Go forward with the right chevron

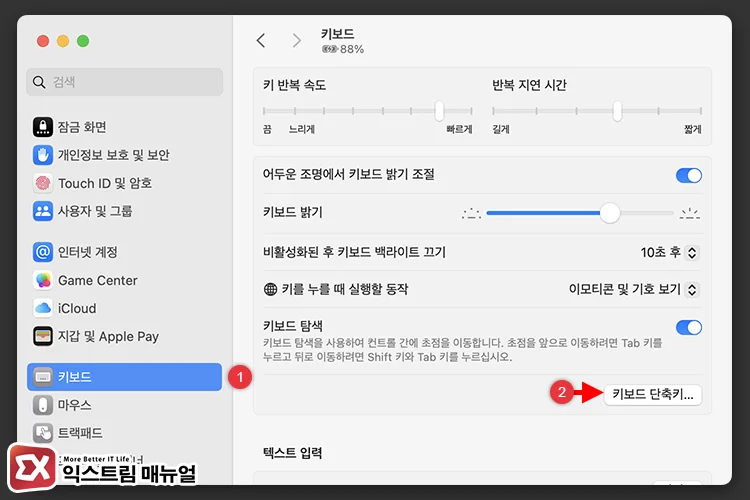click(x=297, y=41)
